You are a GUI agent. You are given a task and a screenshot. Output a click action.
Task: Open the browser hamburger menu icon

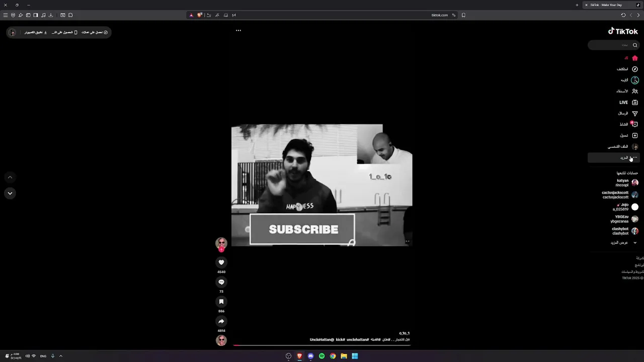tap(6, 15)
